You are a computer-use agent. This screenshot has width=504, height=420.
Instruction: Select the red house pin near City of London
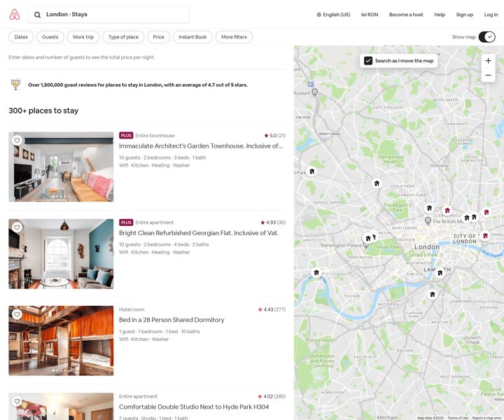click(485, 235)
